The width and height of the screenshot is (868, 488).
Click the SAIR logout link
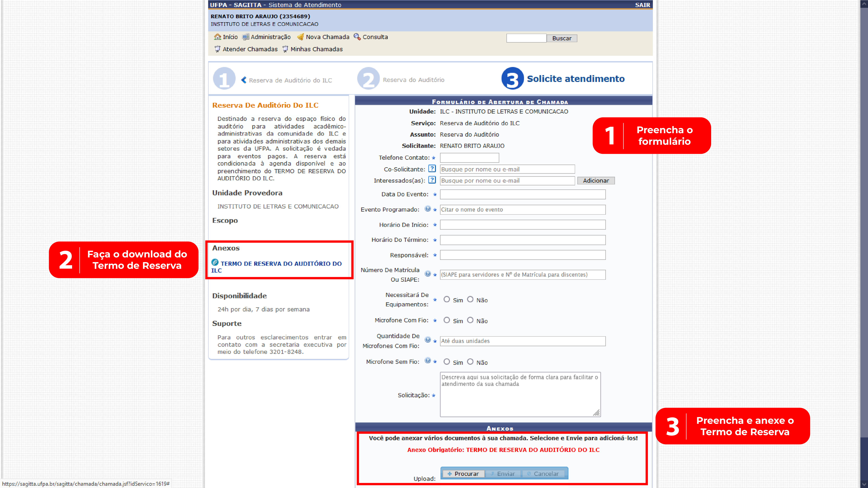tap(642, 5)
